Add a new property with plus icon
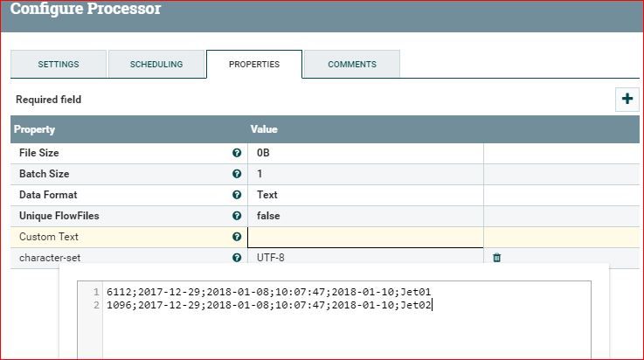 pos(627,99)
